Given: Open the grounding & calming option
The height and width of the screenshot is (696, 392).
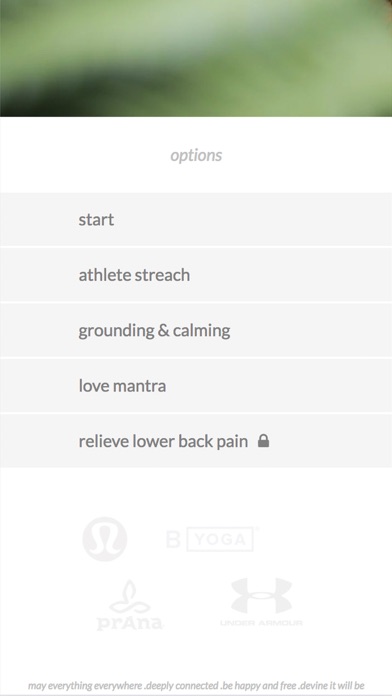Looking at the screenshot, I should pyautogui.click(x=196, y=330).
